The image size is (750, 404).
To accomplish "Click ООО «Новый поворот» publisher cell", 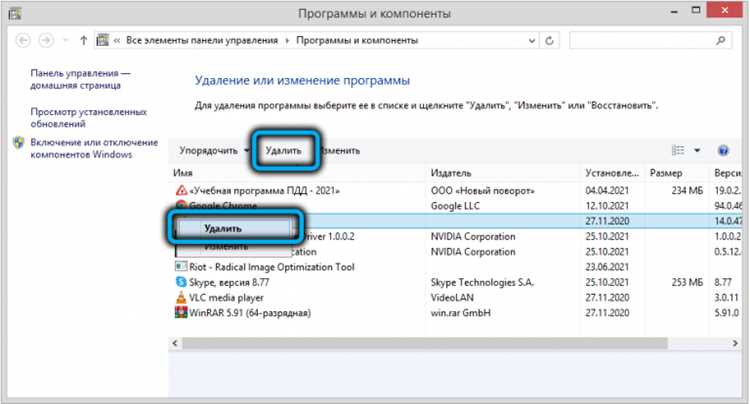I will 483,190.
